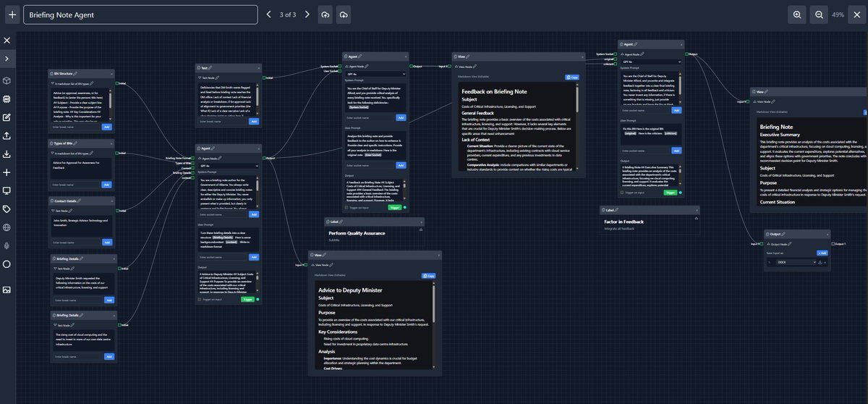Click the cloud upload icon in top bar
The height and width of the screenshot is (404, 868).
coord(325,14)
